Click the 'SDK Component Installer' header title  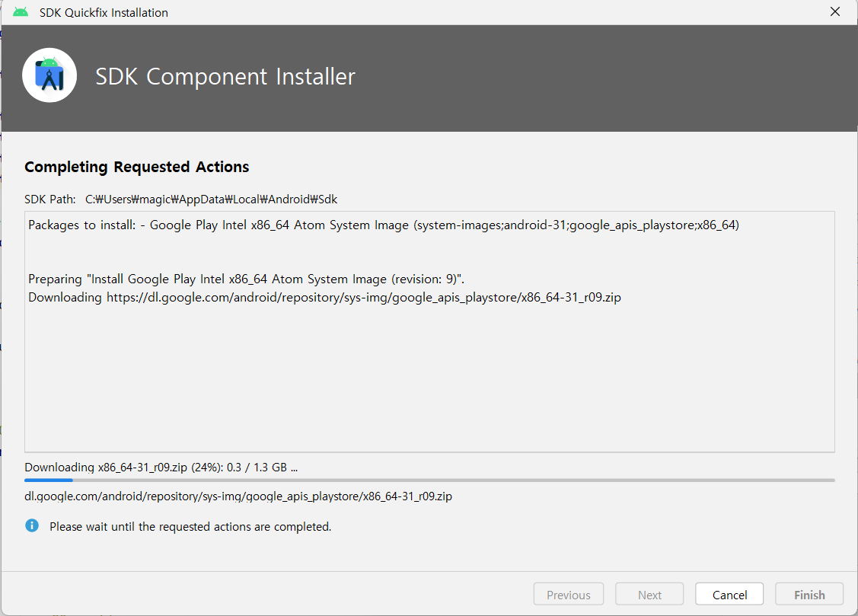(225, 77)
